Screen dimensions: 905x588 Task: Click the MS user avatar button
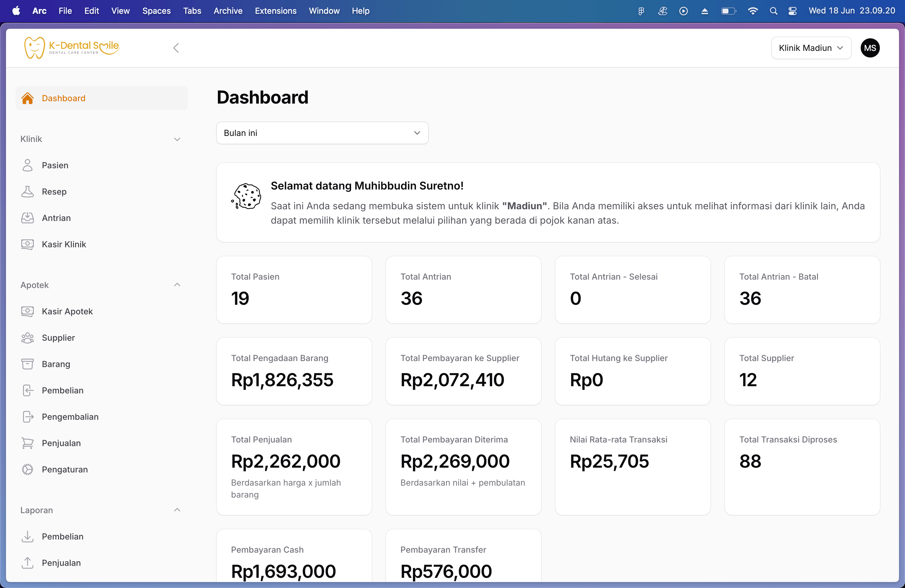[870, 48]
